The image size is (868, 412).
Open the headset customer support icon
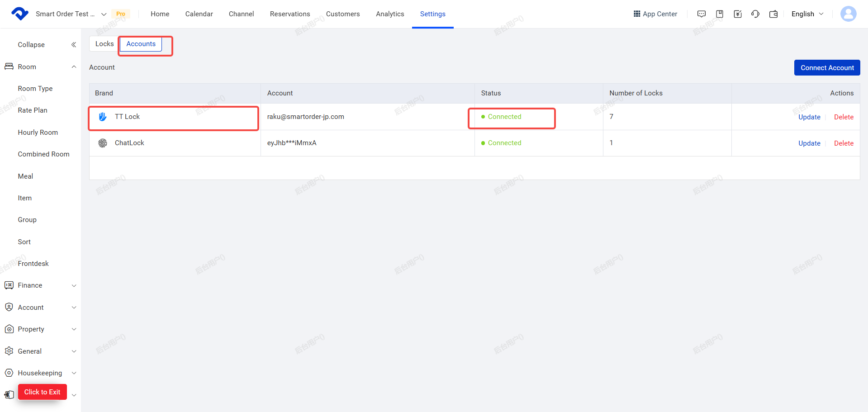pyautogui.click(x=755, y=14)
